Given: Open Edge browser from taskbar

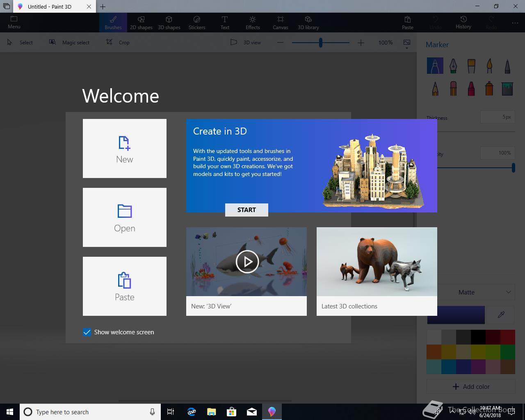Looking at the screenshot, I should pyautogui.click(x=192, y=412).
